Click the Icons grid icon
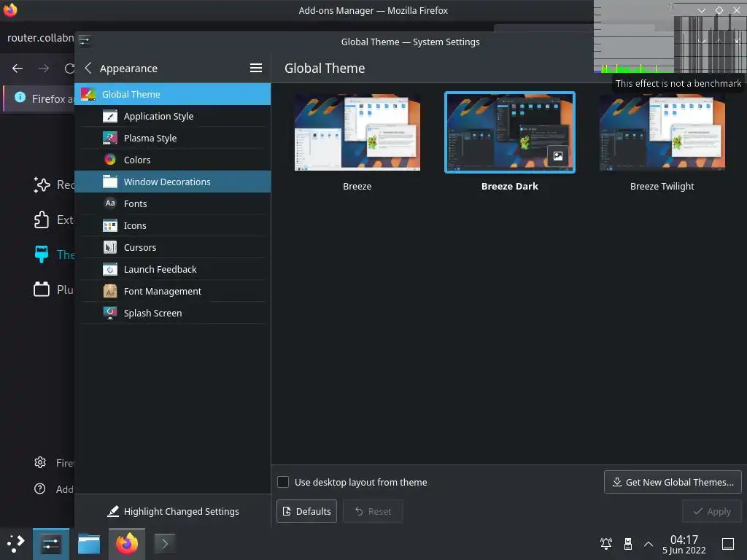The image size is (747, 560). tap(110, 226)
